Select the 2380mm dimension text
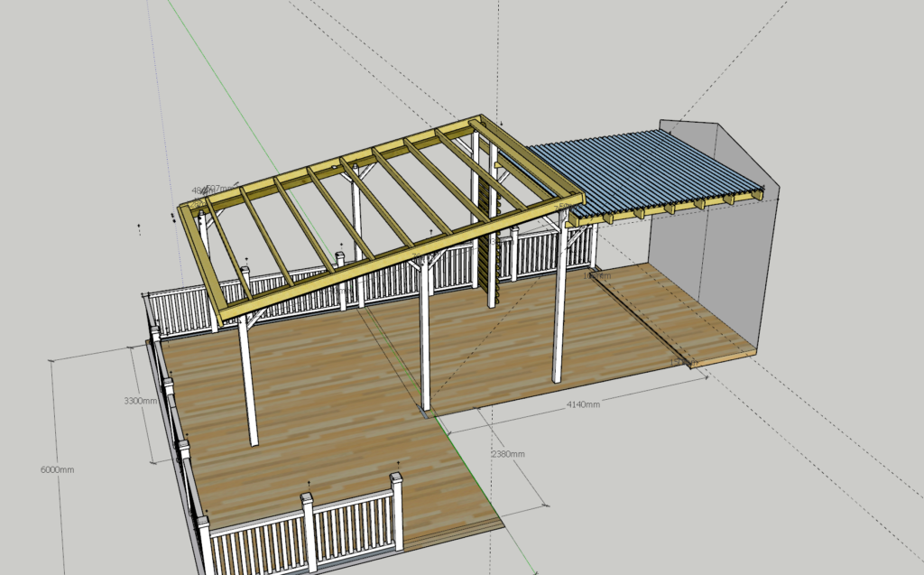Image resolution: width=924 pixels, height=575 pixels. (x=507, y=453)
